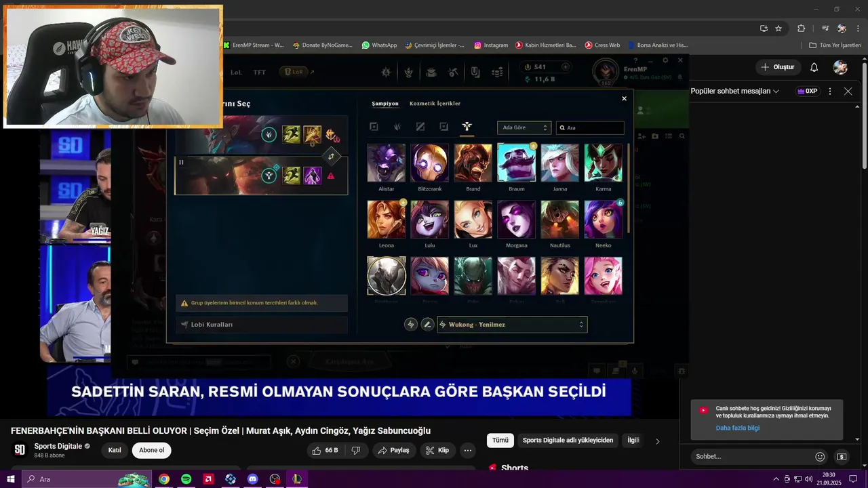Pick the Braum champion portrait
This screenshot has height=488, width=868.
(x=517, y=163)
